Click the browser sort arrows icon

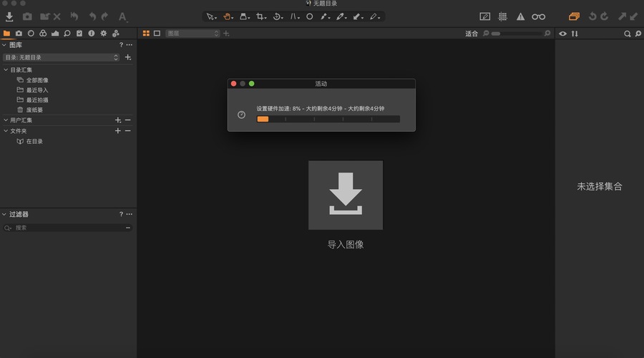pos(575,34)
